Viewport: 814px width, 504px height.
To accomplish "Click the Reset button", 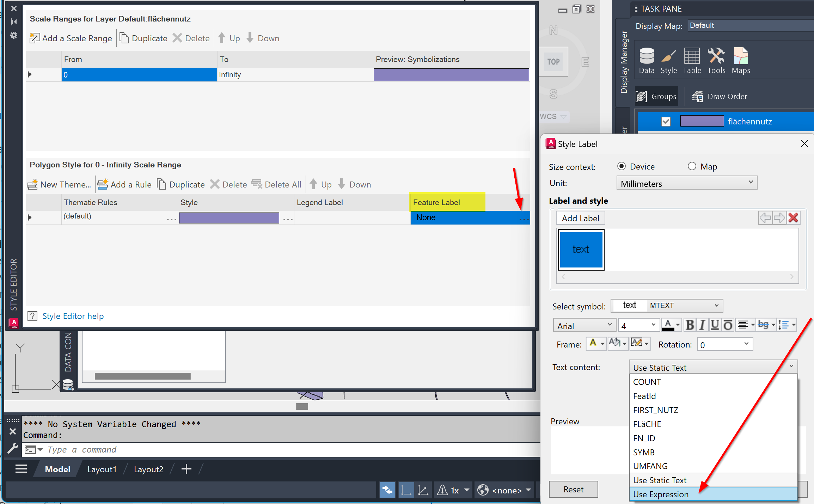I will 573,489.
